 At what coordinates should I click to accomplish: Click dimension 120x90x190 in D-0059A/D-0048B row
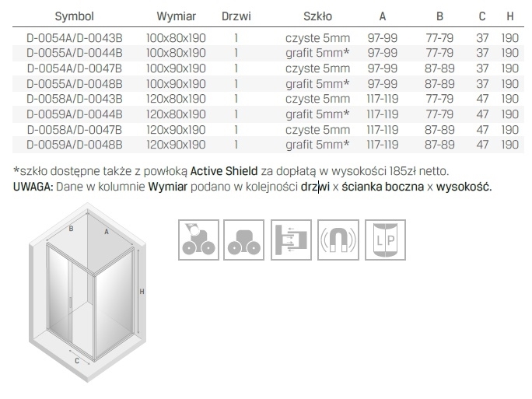(x=176, y=145)
